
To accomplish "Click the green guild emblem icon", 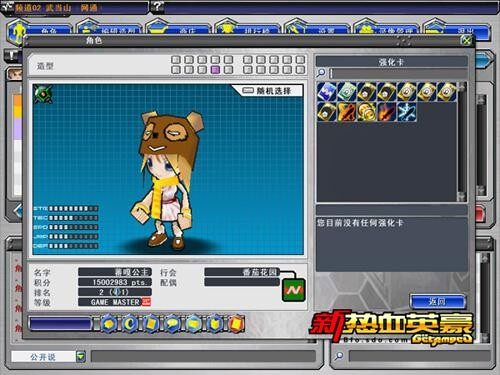I will click(293, 290).
